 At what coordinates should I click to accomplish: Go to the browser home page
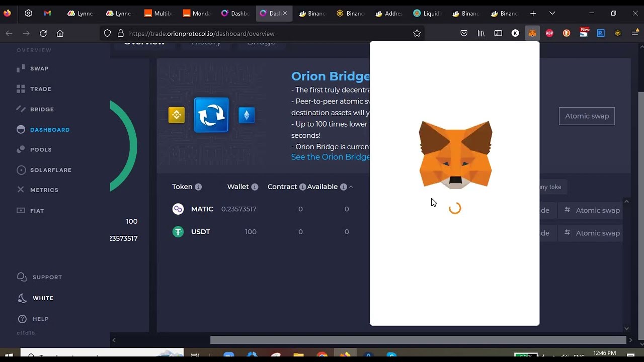coord(60,33)
